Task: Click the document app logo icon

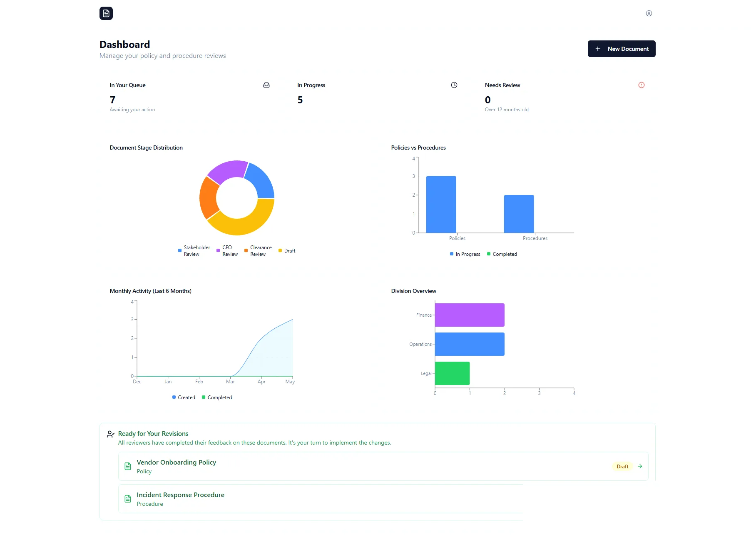Action: pyautogui.click(x=106, y=13)
